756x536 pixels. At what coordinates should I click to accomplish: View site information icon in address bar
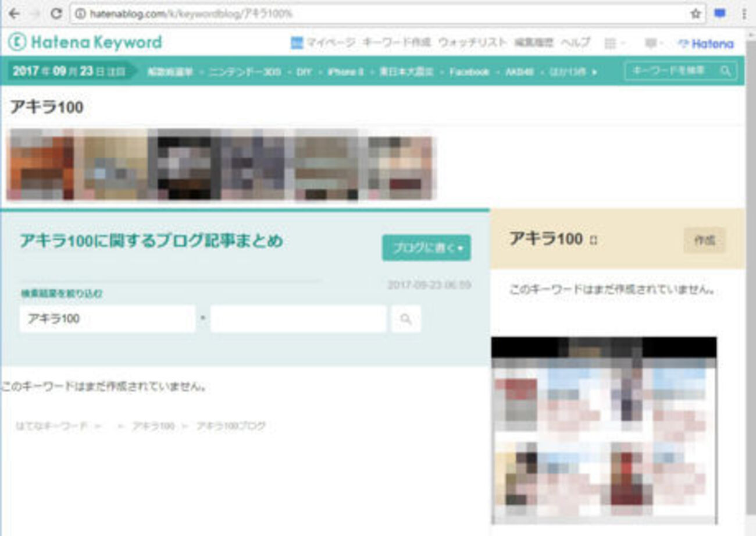coord(80,14)
